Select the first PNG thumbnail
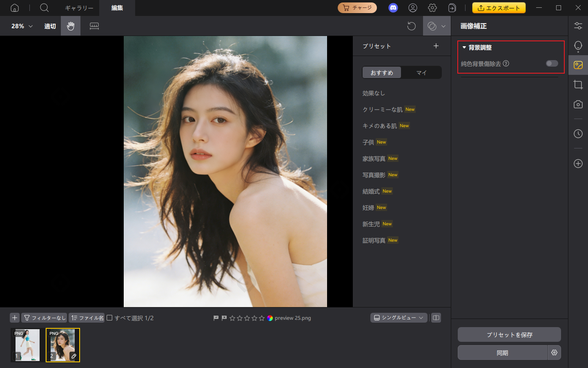The height and width of the screenshot is (368, 588). (27, 345)
